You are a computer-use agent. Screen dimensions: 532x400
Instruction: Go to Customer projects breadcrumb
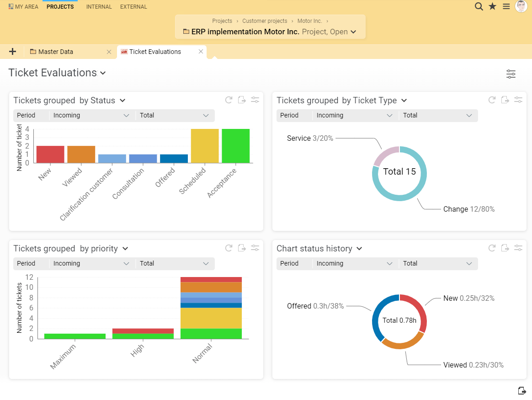pyautogui.click(x=265, y=21)
